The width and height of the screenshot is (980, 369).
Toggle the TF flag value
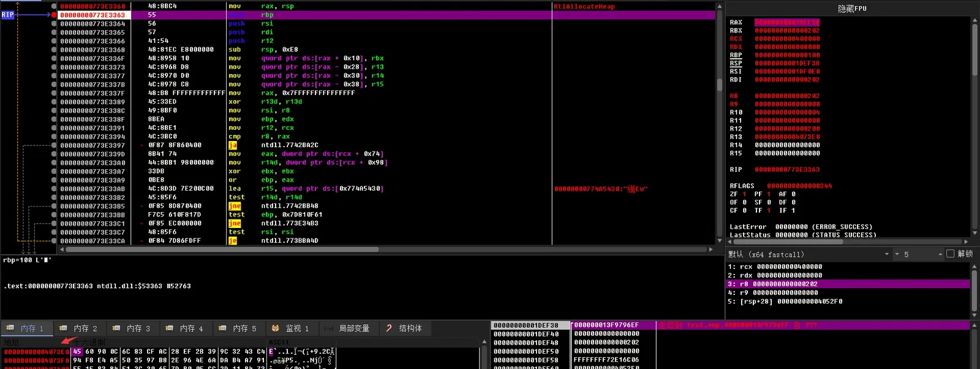769,211
